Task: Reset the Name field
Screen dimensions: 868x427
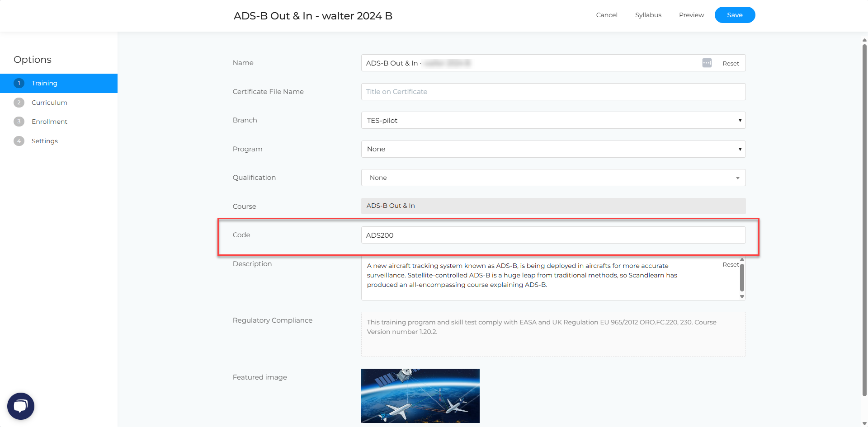Action: point(731,63)
